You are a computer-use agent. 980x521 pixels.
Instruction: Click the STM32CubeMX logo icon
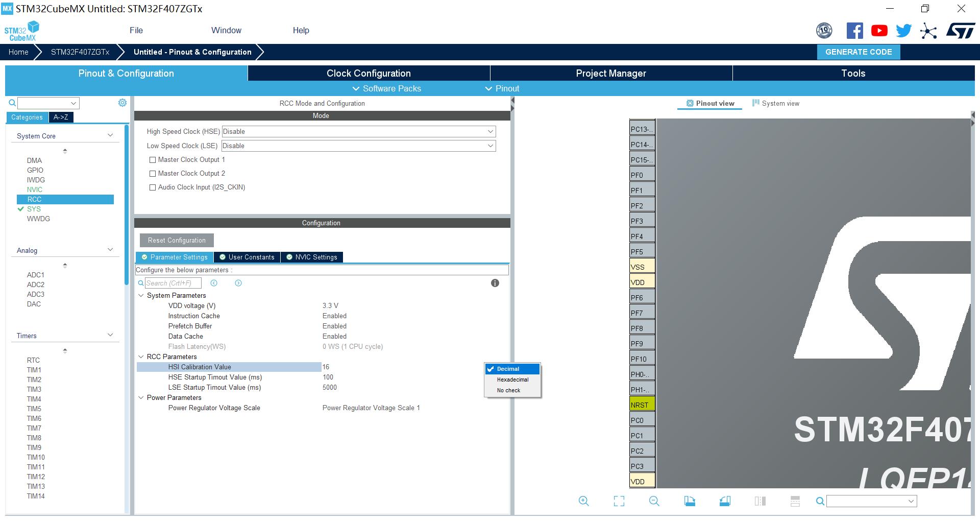point(22,31)
